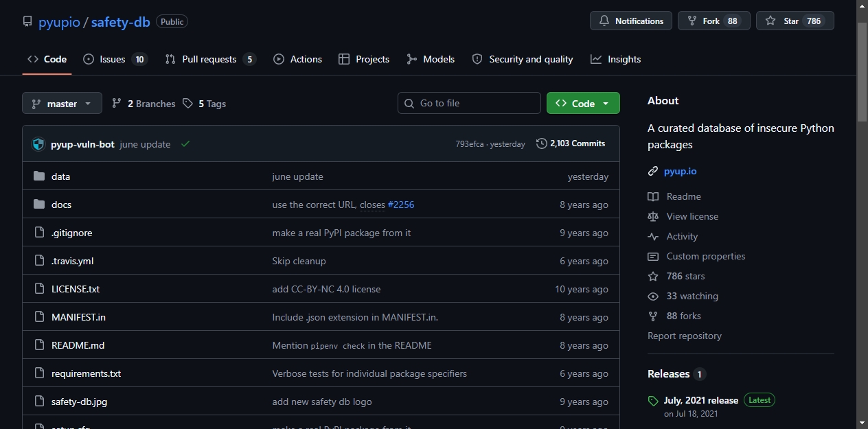
Task: Open the pyupio owner link
Action: click(x=59, y=22)
